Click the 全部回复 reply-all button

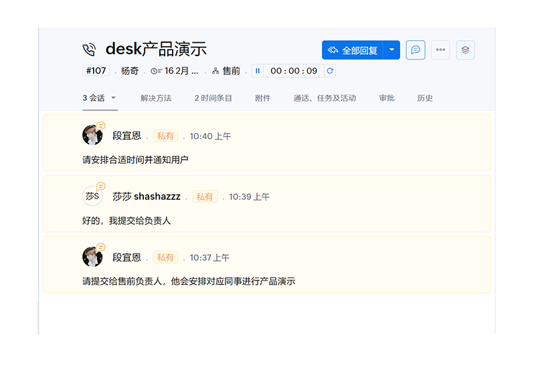(353, 50)
